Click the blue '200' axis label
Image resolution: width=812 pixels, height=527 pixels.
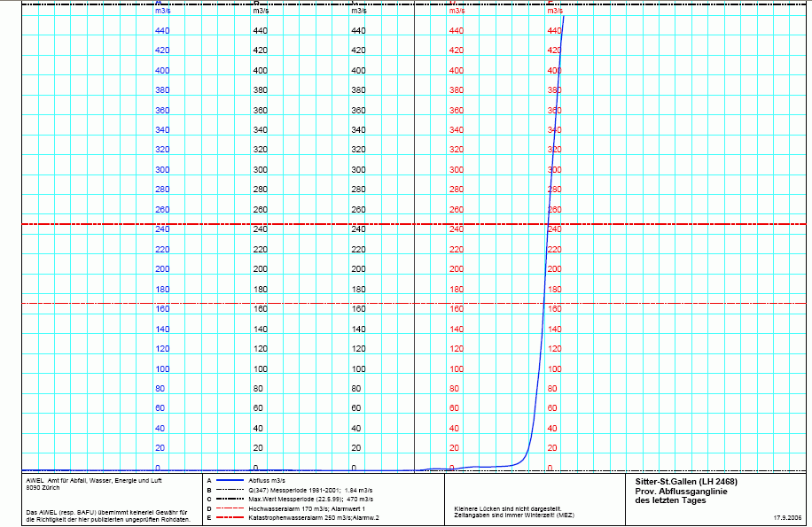tap(162, 269)
